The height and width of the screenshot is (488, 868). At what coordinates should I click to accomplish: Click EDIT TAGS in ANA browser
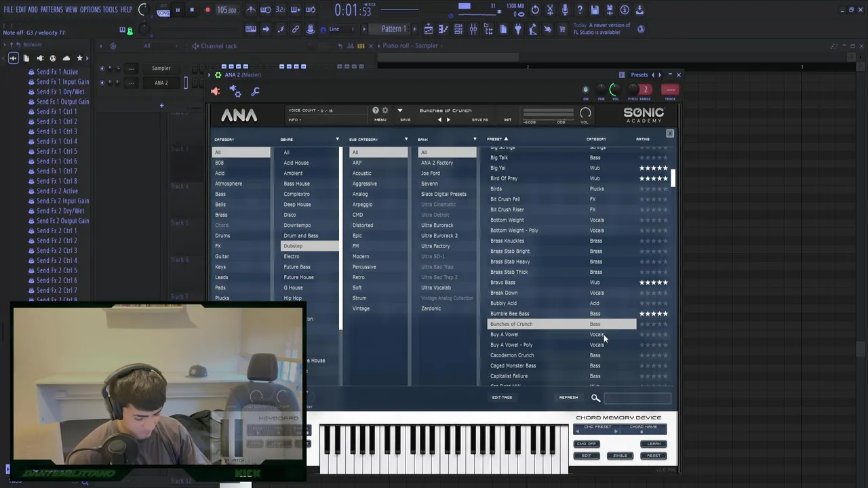502,398
